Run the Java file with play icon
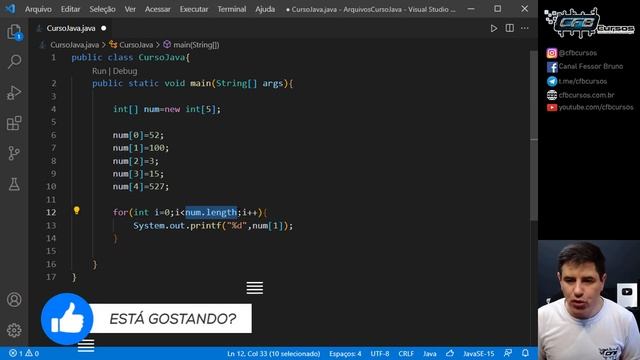 click(494, 28)
